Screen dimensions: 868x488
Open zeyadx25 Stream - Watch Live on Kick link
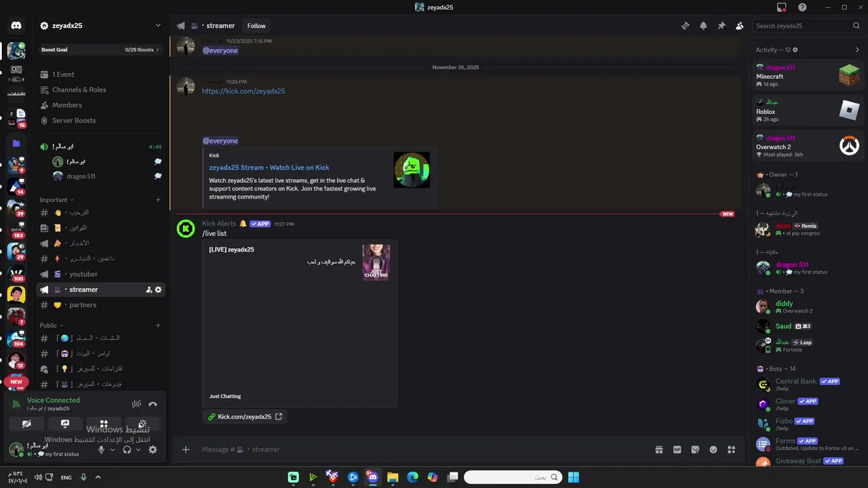pos(269,167)
